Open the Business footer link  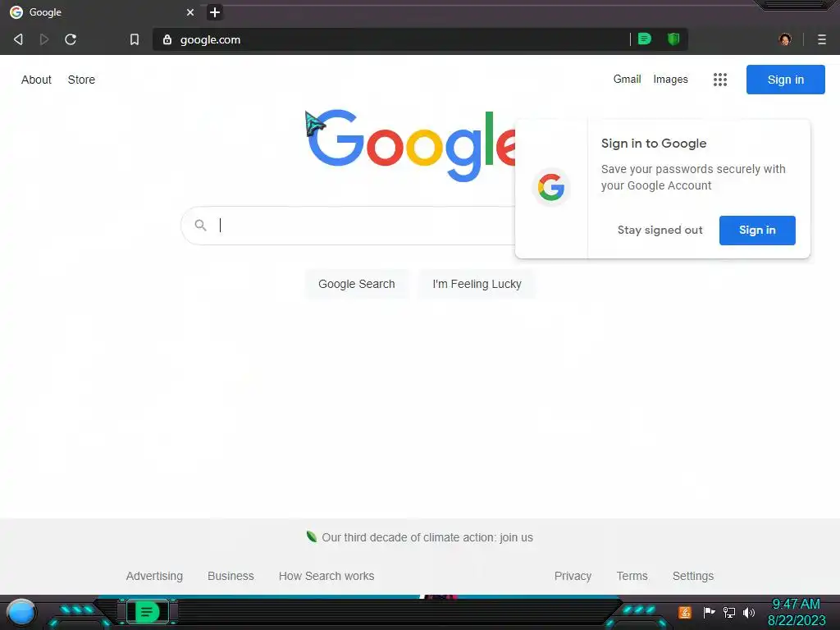click(231, 576)
